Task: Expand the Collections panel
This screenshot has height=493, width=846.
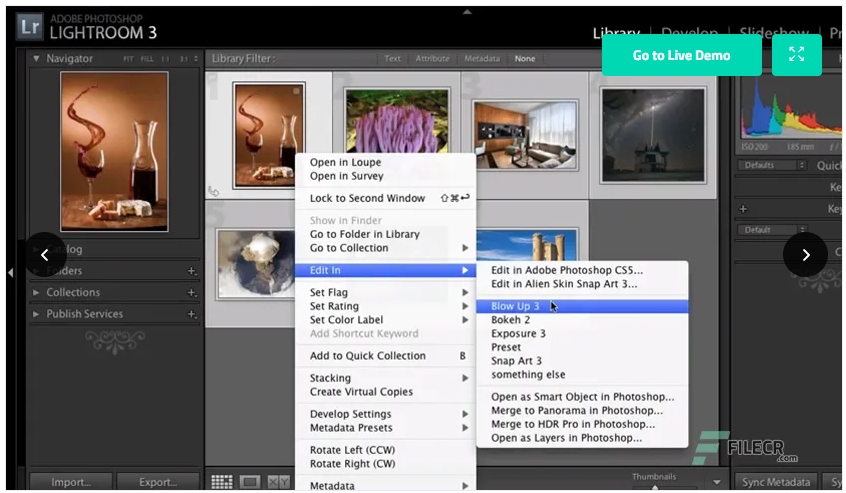Action: click(x=36, y=292)
